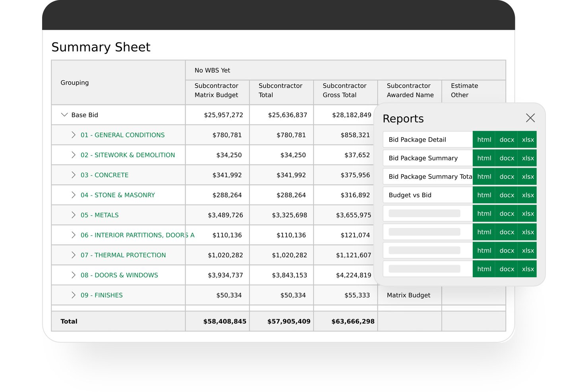Open the 01 - GENERAL CONDITIONS link
The width and height of the screenshot is (588, 392).
[x=122, y=135]
